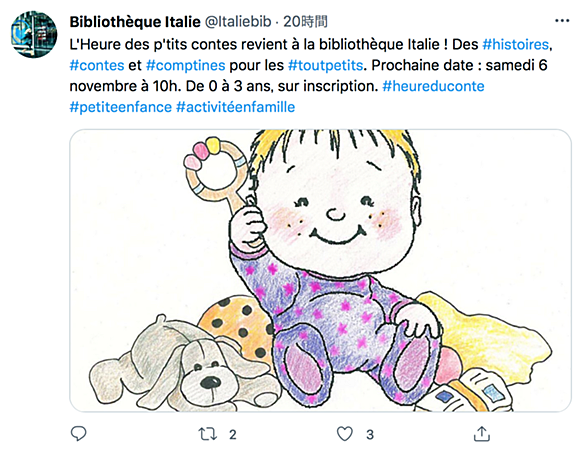The width and height of the screenshot is (586, 450).
Task: Open the @Italiebib handle
Action: click(238, 22)
